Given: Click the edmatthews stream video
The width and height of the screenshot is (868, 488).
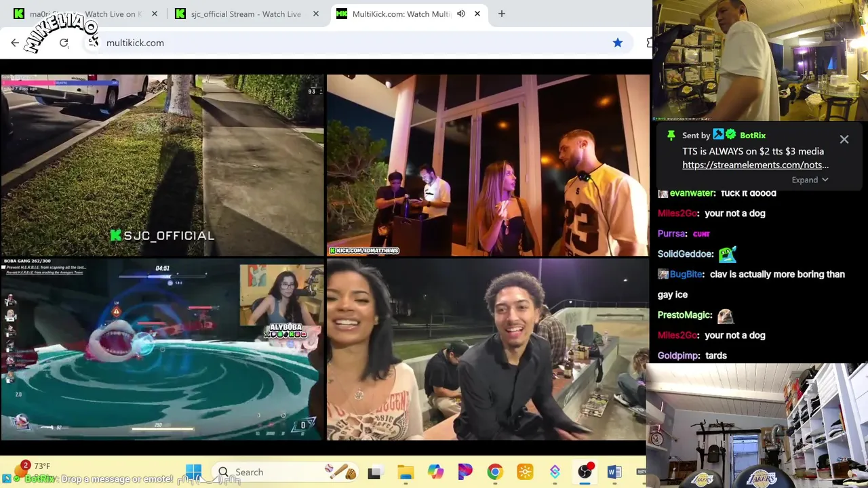Looking at the screenshot, I should point(488,165).
